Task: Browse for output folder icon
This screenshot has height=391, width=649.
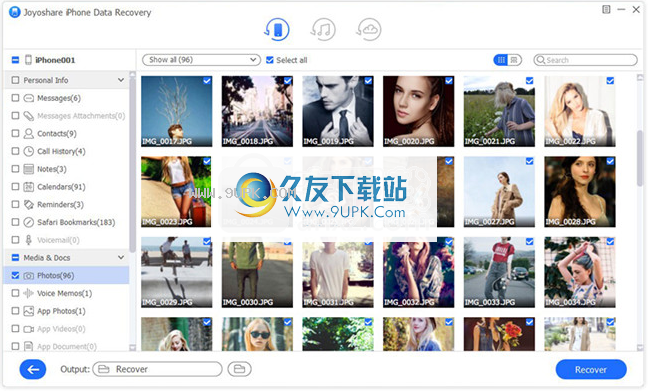Action: tap(239, 369)
